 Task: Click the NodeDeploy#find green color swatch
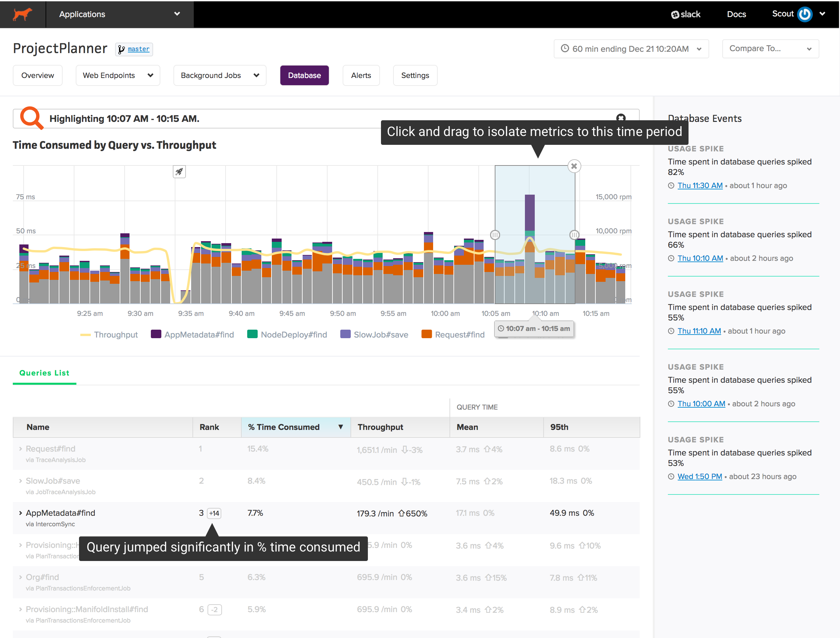point(252,334)
